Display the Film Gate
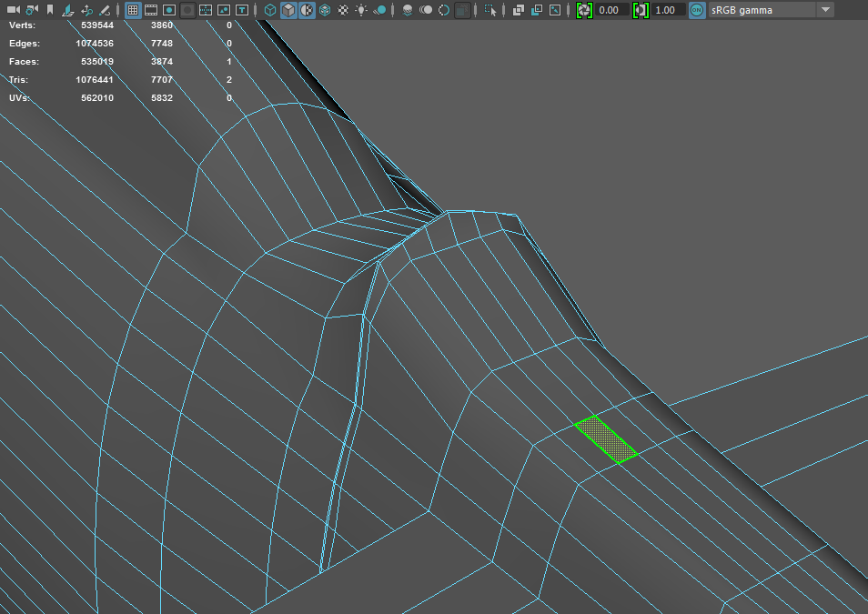 pyautogui.click(x=150, y=9)
